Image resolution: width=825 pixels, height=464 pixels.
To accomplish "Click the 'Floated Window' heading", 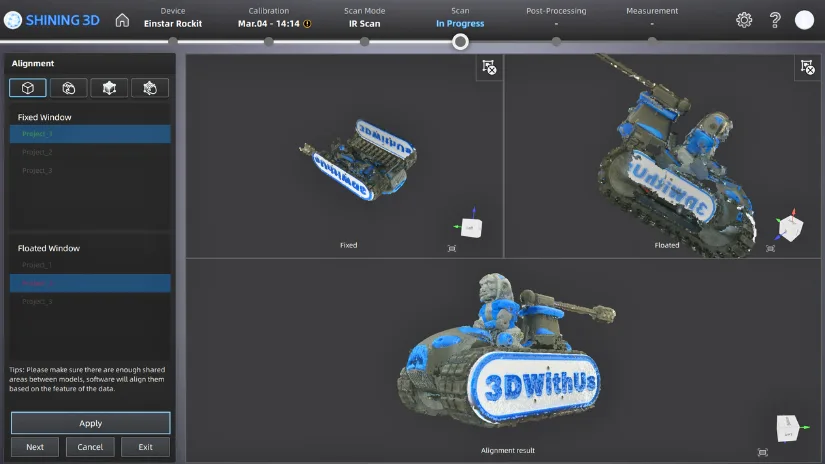I will (48, 248).
